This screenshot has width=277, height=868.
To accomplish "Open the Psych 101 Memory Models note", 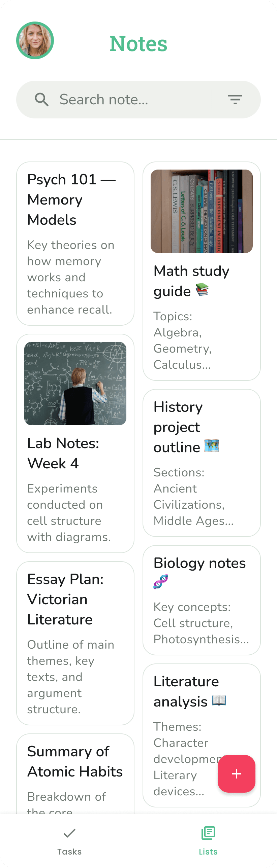I will (75, 243).
